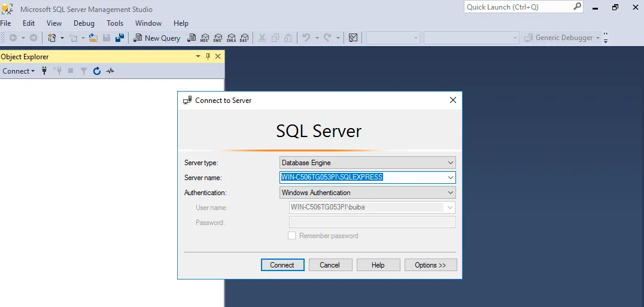Click the New Project toolbar icon
The image size is (644, 307).
pyautogui.click(x=51, y=38)
